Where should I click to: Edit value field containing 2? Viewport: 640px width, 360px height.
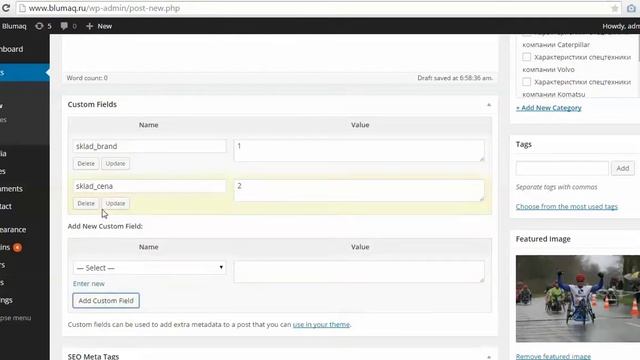pos(359,190)
